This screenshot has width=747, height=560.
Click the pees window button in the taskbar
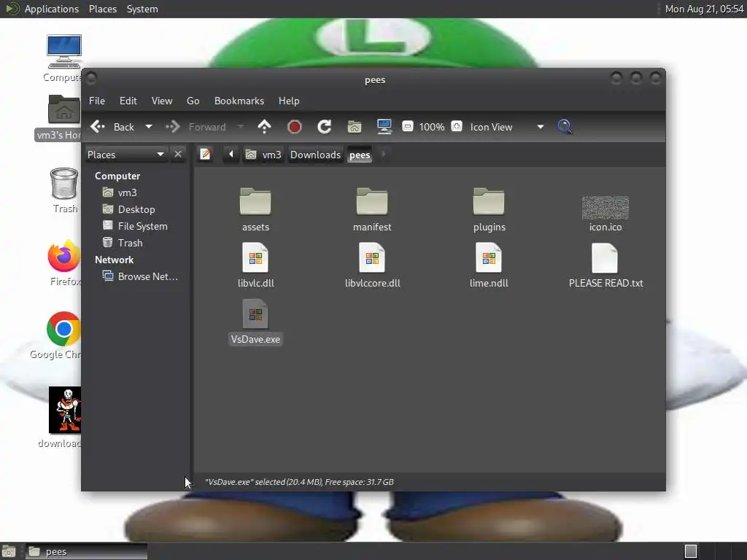click(x=86, y=551)
